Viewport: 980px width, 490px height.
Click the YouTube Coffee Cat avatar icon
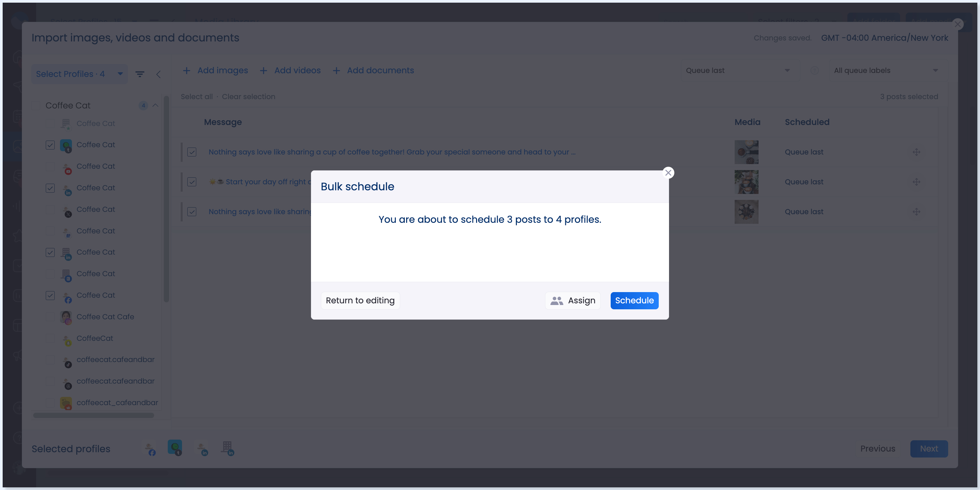67,168
